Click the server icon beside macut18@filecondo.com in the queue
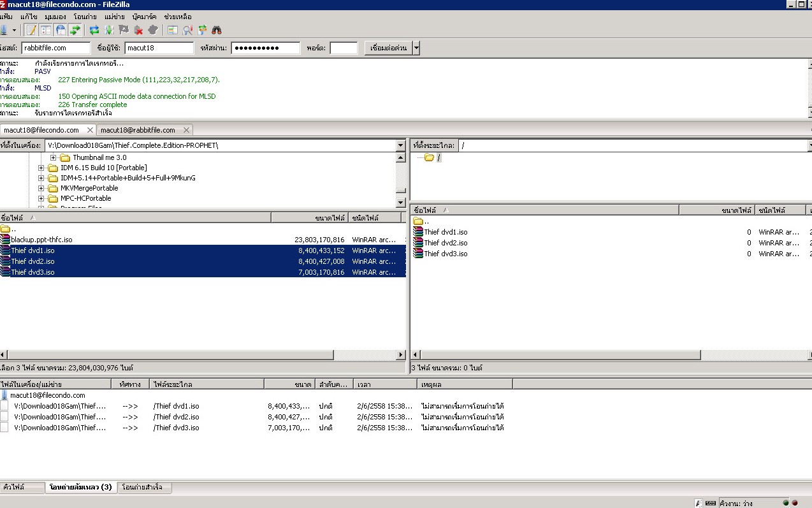 coord(5,395)
